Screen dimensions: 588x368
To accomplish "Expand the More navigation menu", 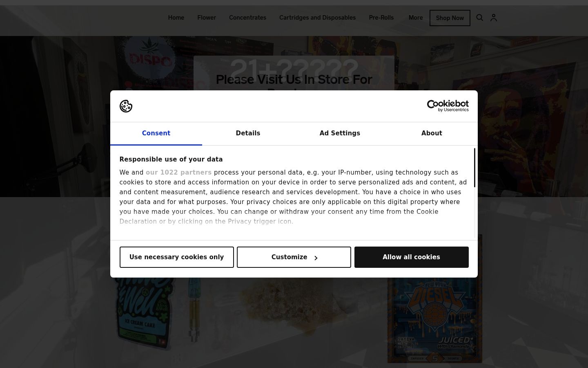I will 416,18.
